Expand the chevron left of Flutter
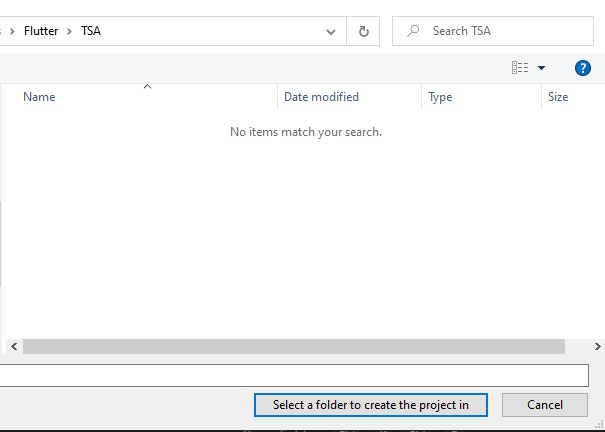This screenshot has height=432, width=605. point(11,31)
